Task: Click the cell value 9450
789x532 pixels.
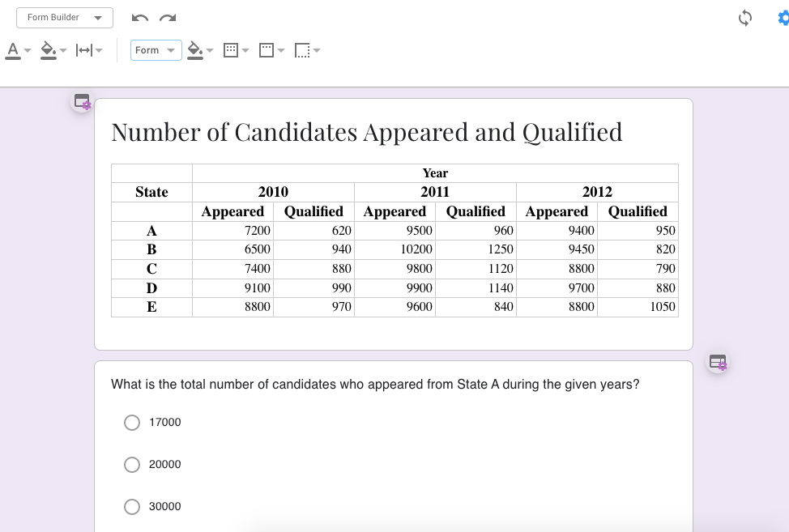Action: pos(582,249)
